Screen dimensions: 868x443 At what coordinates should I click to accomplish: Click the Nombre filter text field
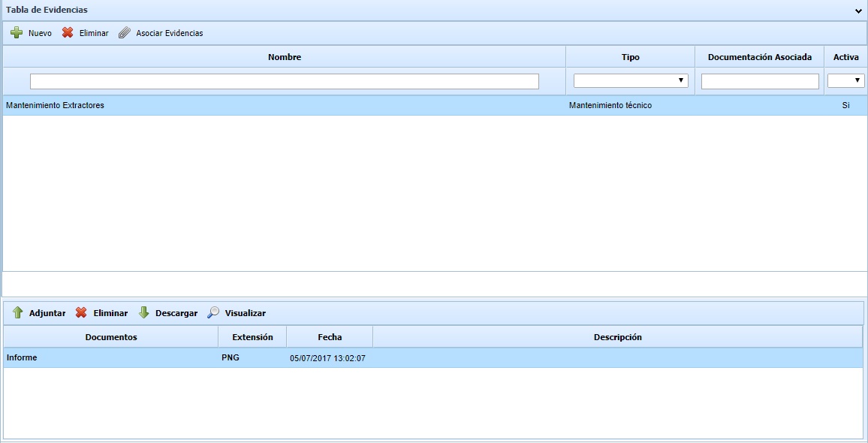[284, 81]
